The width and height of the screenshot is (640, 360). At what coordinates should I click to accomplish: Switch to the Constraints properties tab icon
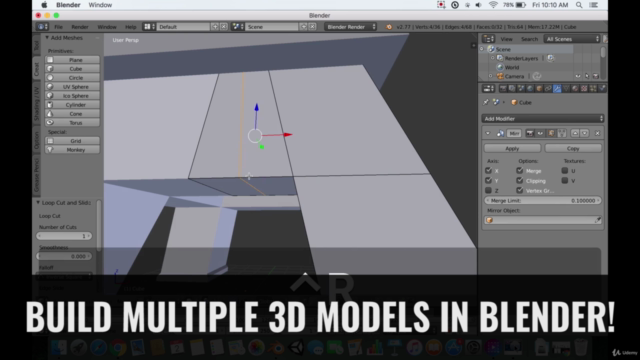pyautogui.click(x=548, y=89)
